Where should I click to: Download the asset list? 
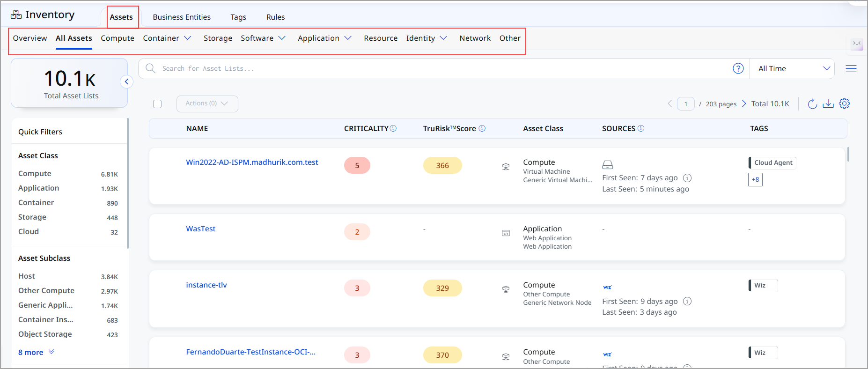coord(828,103)
